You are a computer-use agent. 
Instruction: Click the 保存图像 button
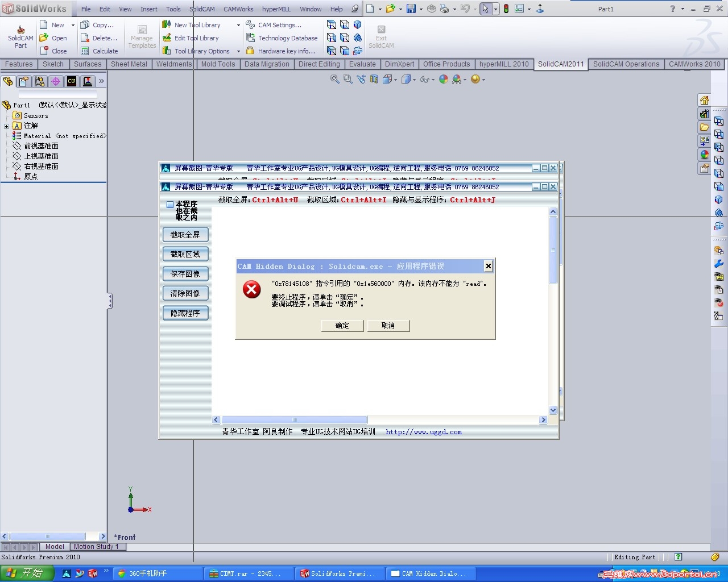point(185,274)
